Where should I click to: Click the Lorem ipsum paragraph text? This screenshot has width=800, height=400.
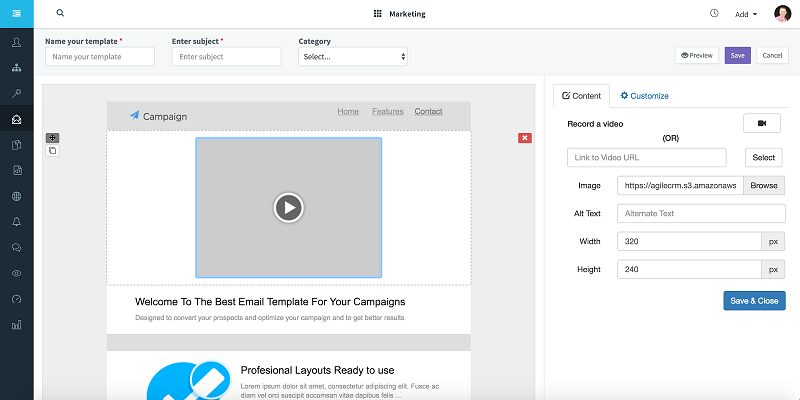pyautogui.click(x=340, y=391)
